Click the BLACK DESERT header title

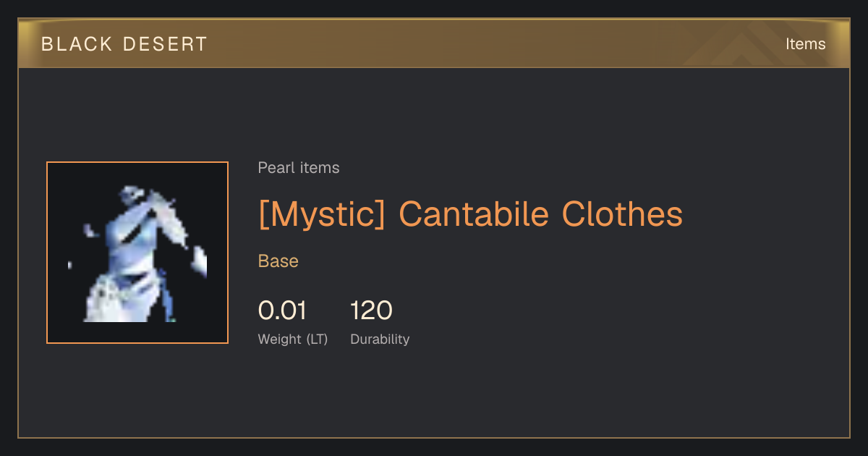click(x=124, y=44)
